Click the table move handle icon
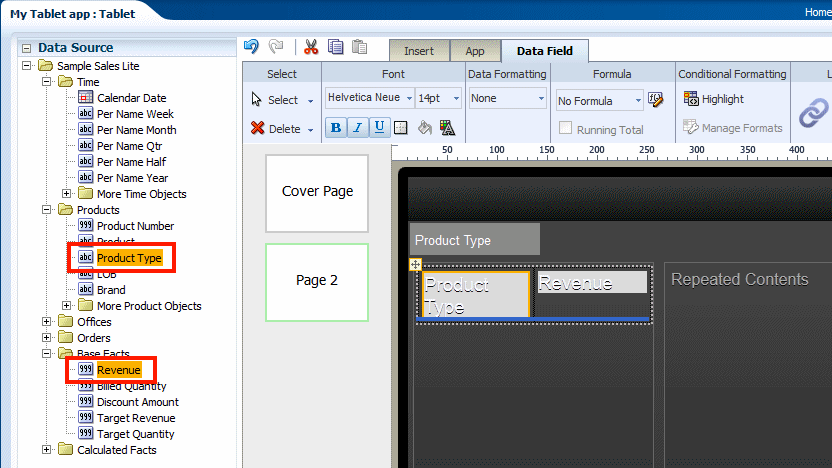Screen dimensions: 832x468 415,264
